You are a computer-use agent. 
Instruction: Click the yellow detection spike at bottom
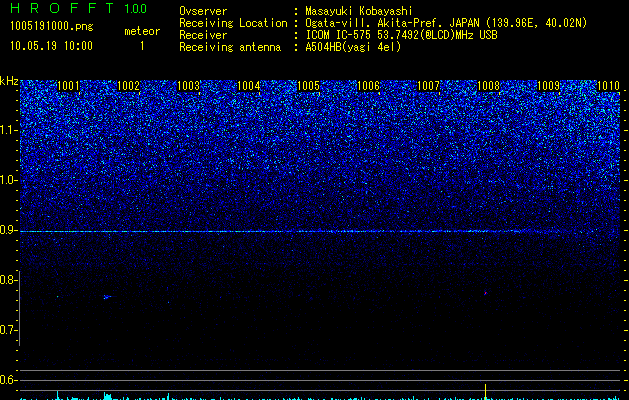[x=485, y=392]
